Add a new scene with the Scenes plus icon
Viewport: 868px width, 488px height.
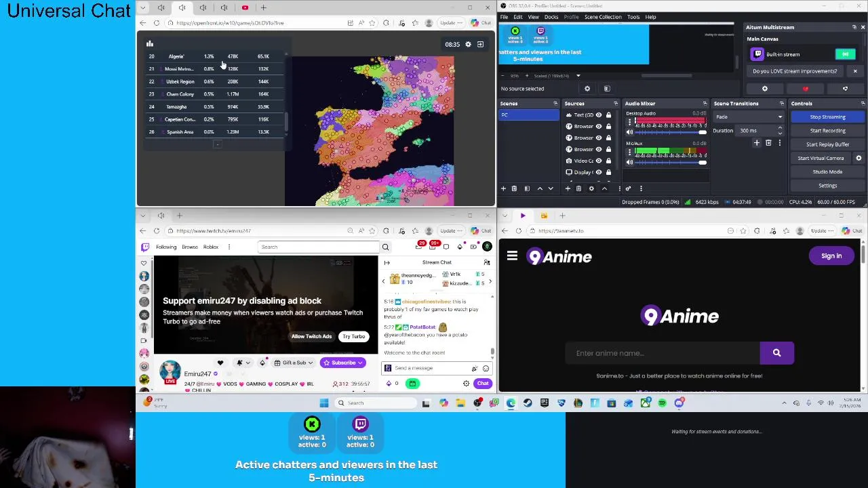point(503,188)
